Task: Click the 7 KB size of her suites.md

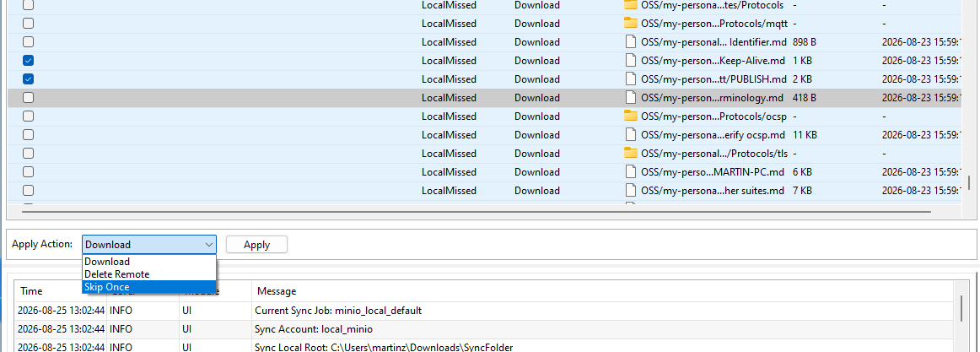Action: click(802, 191)
